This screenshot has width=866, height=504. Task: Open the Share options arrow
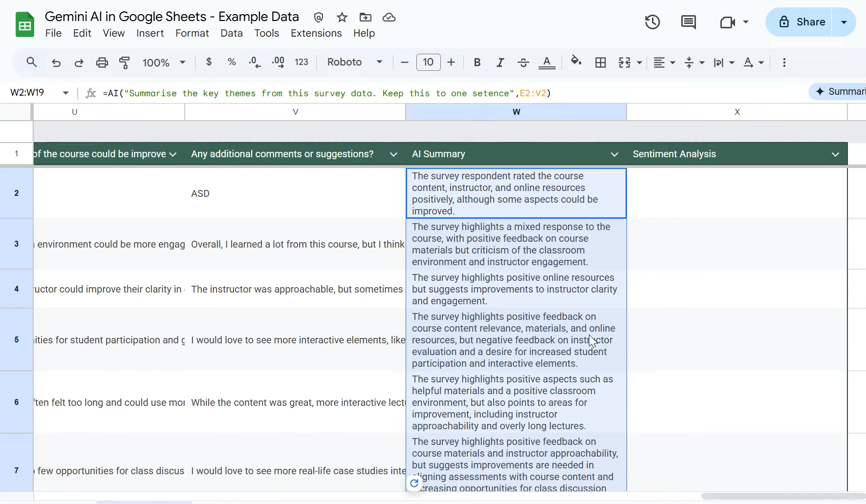point(844,22)
